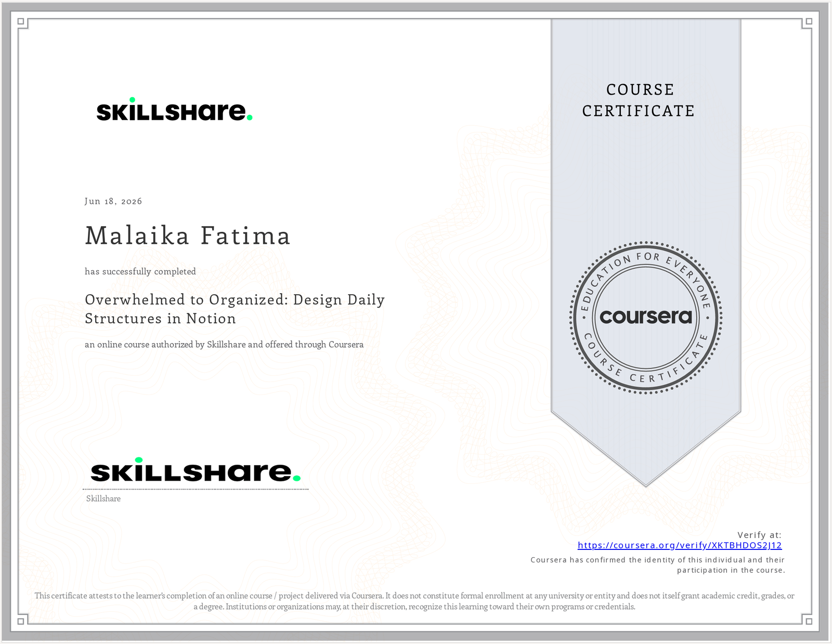832x644 pixels.
Task: Click the Course Certificate ribbon heading
Action: [x=639, y=100]
